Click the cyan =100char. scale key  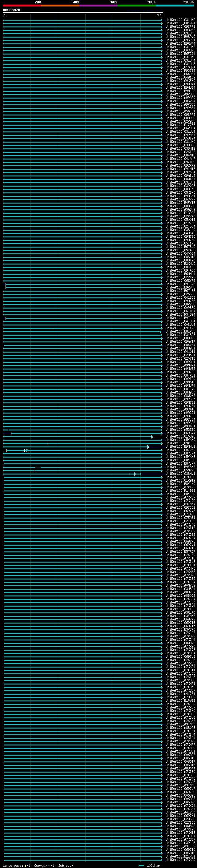[x=150, y=866]
